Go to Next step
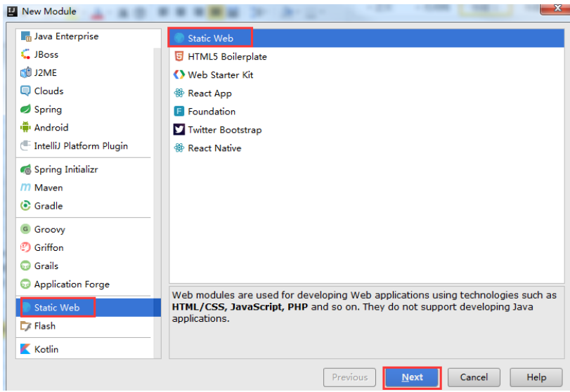The height and width of the screenshot is (392, 570). [413, 377]
